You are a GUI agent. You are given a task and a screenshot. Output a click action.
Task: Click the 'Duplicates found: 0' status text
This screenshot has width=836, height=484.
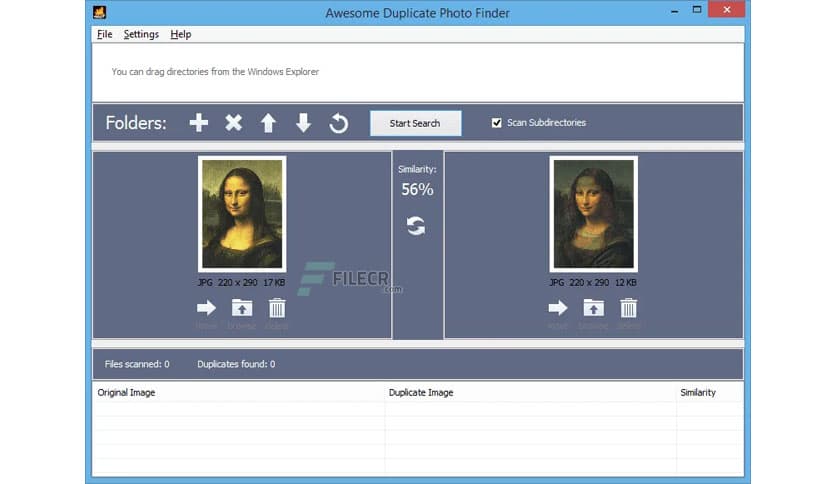pos(236,364)
